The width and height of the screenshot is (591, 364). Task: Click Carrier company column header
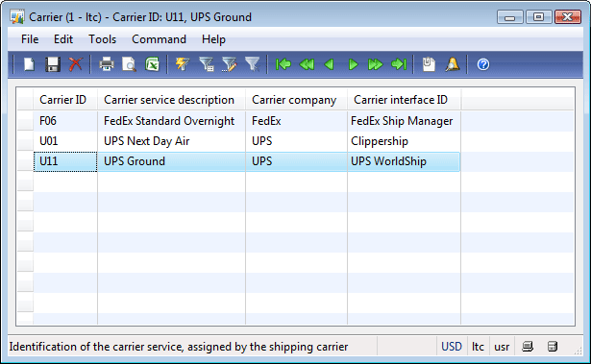(296, 100)
